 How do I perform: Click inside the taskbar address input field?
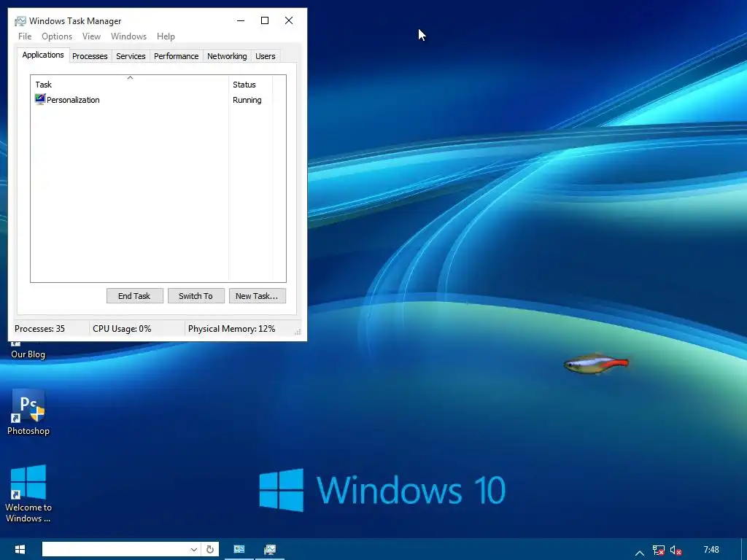pos(115,550)
